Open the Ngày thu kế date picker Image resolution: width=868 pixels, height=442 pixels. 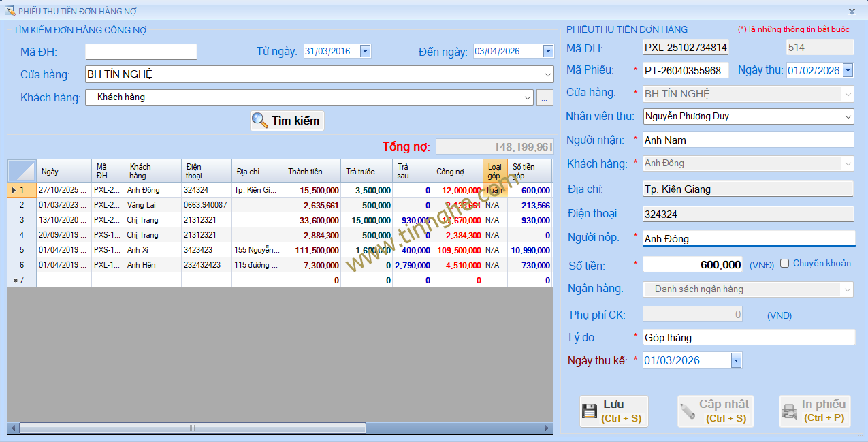pyautogui.click(x=736, y=360)
